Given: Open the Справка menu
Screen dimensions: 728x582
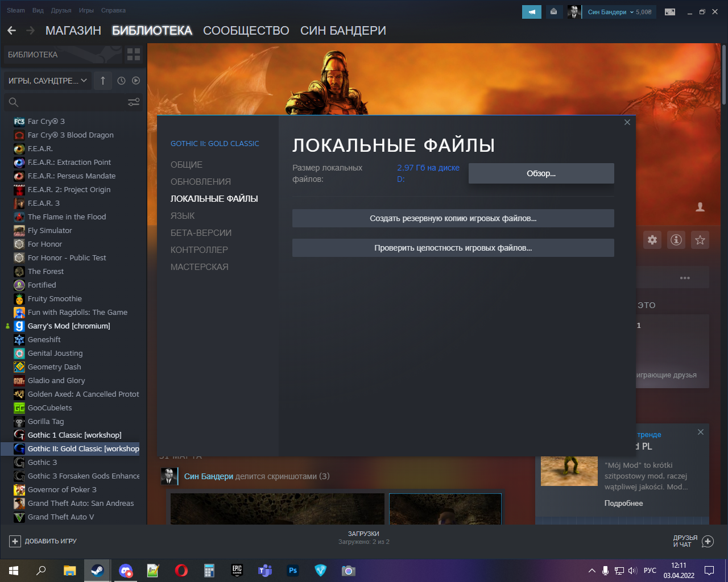Looking at the screenshot, I should (113, 10).
